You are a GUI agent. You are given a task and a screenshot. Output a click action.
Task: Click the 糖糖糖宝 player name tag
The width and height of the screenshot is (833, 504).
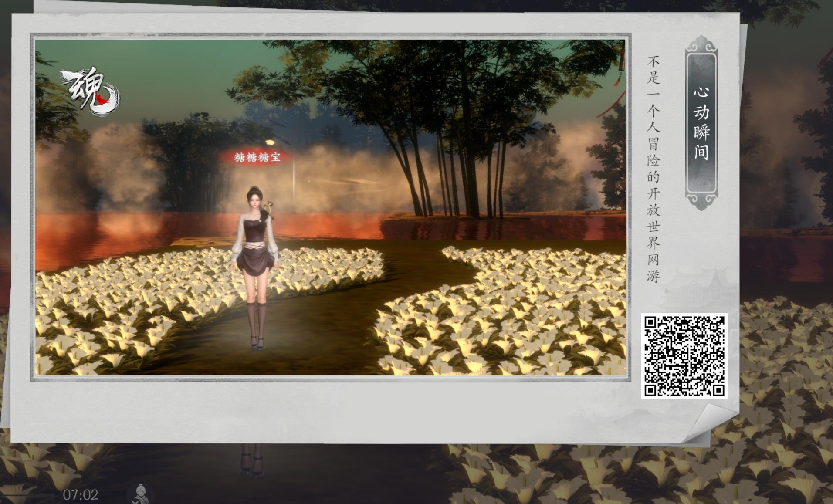257,157
